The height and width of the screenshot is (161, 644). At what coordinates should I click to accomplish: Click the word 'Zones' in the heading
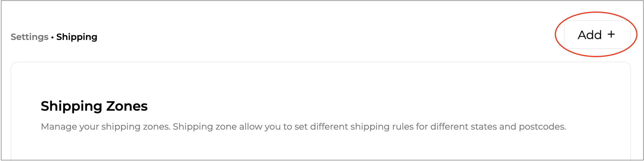(127, 106)
